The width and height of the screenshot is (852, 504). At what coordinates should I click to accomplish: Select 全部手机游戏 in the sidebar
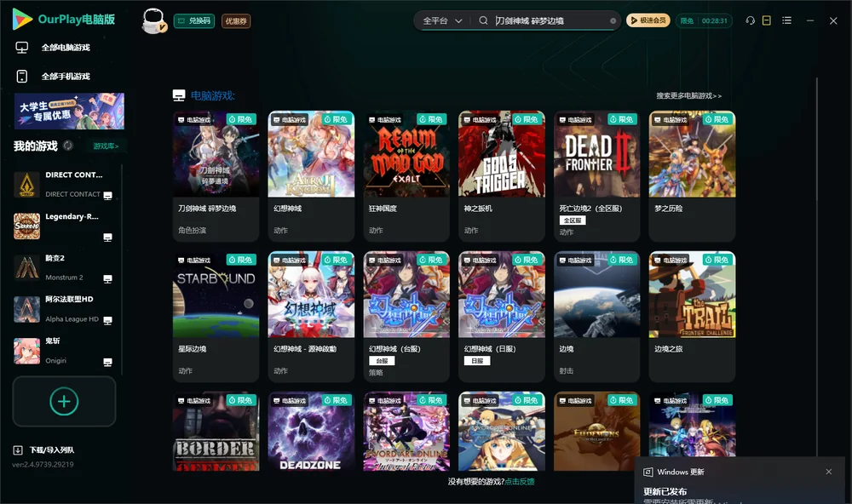pyautogui.click(x=66, y=77)
